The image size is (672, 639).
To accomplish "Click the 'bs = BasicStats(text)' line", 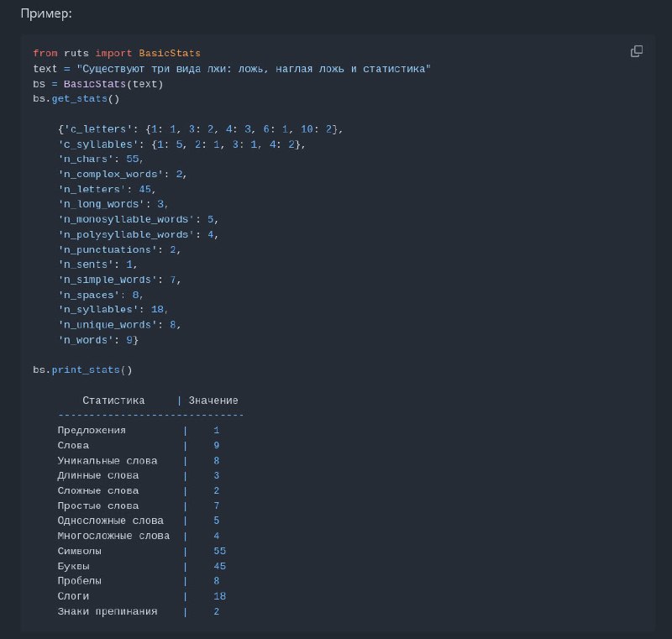I will coord(98,84).
